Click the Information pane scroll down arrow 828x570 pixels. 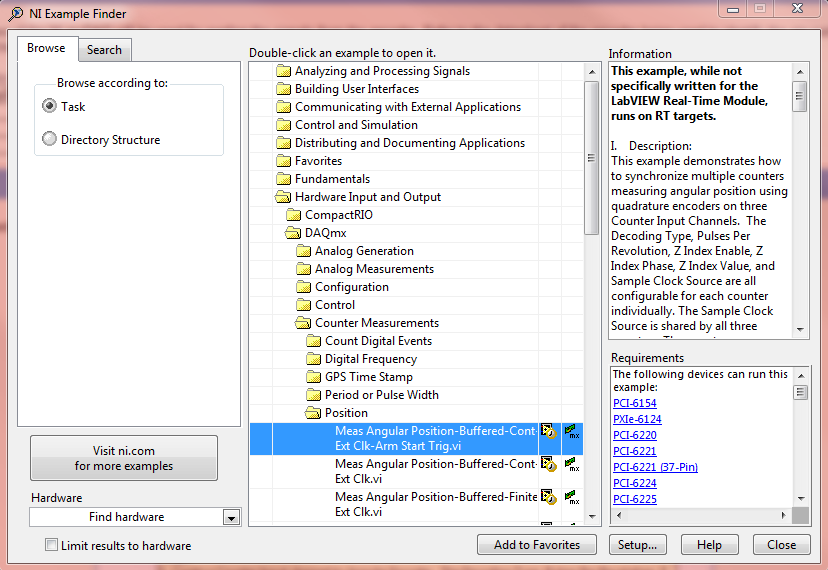[x=800, y=329]
